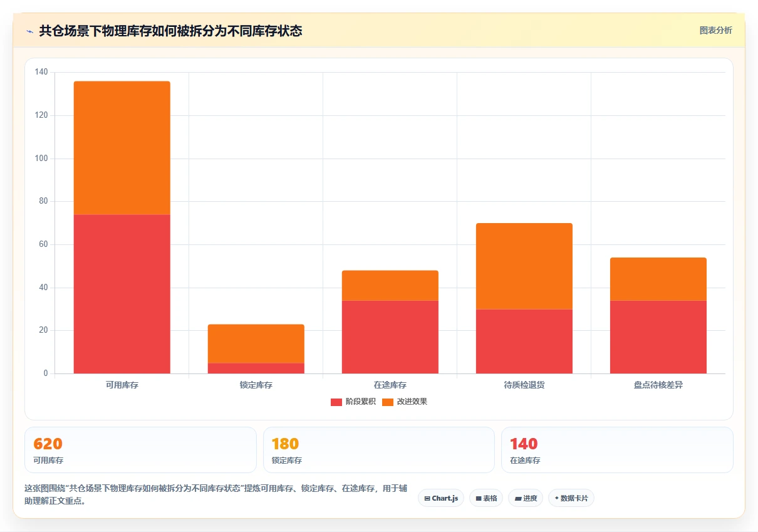Click the orange segment of 待质检退货 bar
The image size is (758, 532).
pos(524,266)
